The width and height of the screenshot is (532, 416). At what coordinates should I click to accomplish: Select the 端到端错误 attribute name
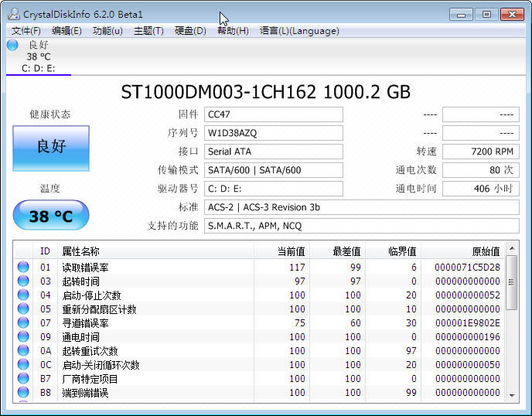(85, 393)
